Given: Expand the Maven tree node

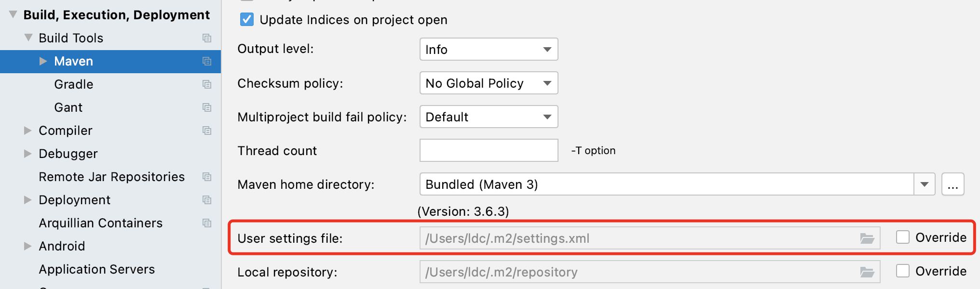Looking at the screenshot, I should point(43,61).
